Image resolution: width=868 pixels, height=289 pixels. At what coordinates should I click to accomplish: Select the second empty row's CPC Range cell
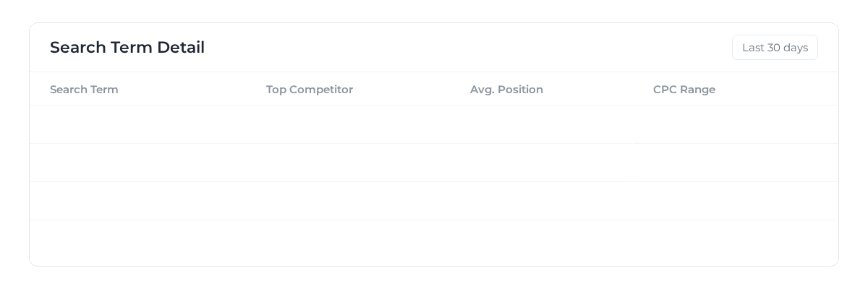click(x=736, y=163)
